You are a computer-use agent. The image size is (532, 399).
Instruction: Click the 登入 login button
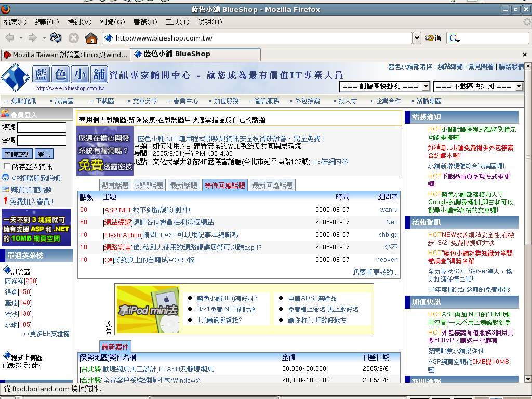coord(44,154)
